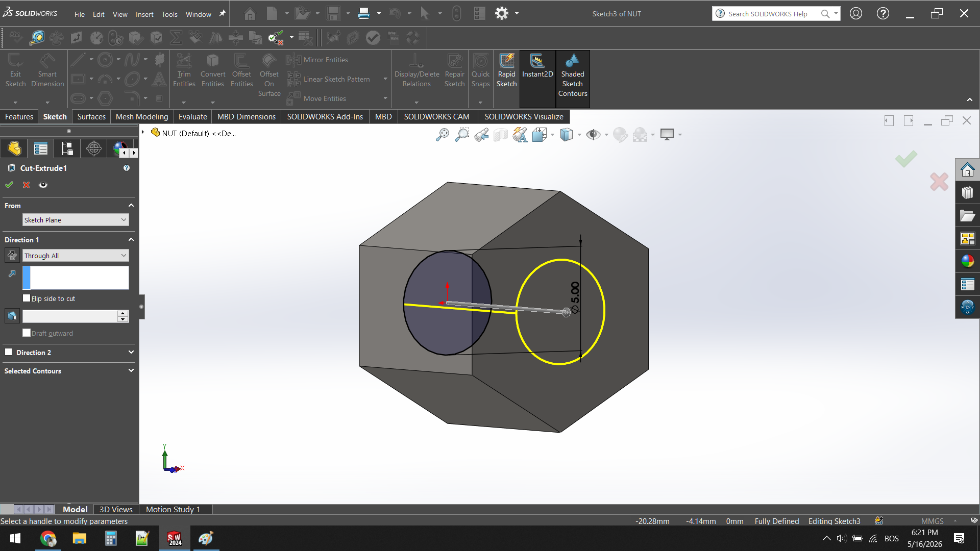Cancel with red X in the confirmation corner

click(939, 182)
